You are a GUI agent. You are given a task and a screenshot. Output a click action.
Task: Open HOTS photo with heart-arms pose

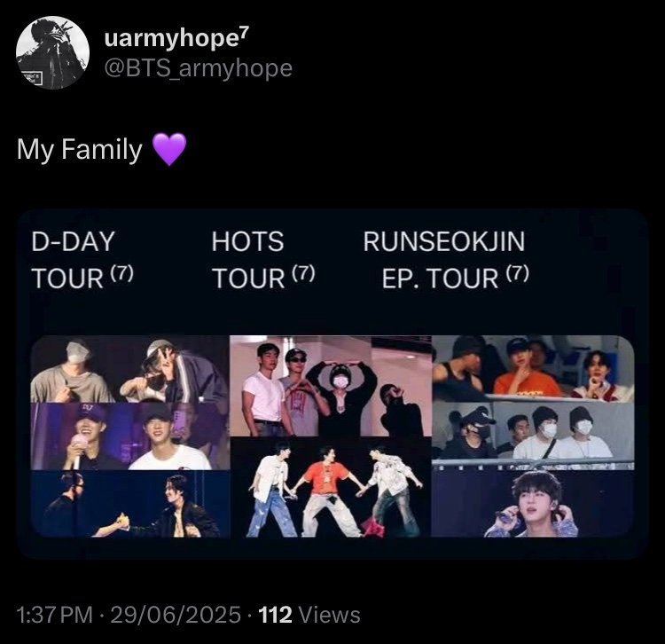point(331,386)
